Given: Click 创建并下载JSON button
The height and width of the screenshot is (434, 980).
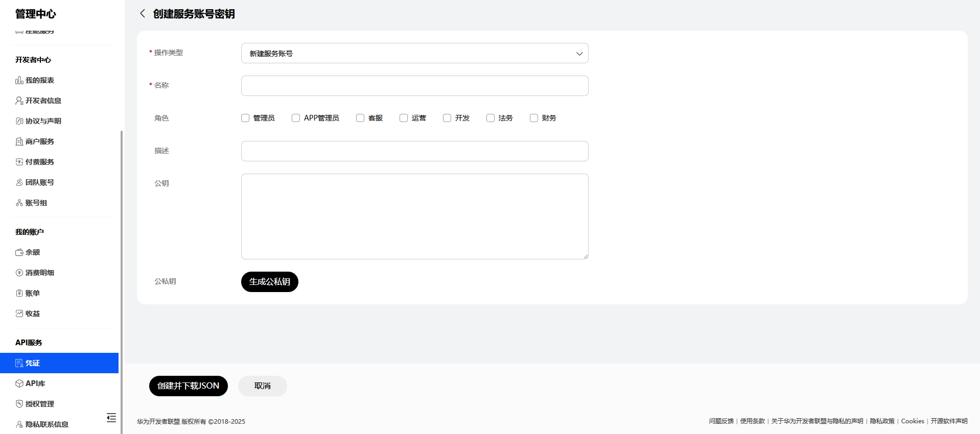Looking at the screenshot, I should click(x=189, y=386).
